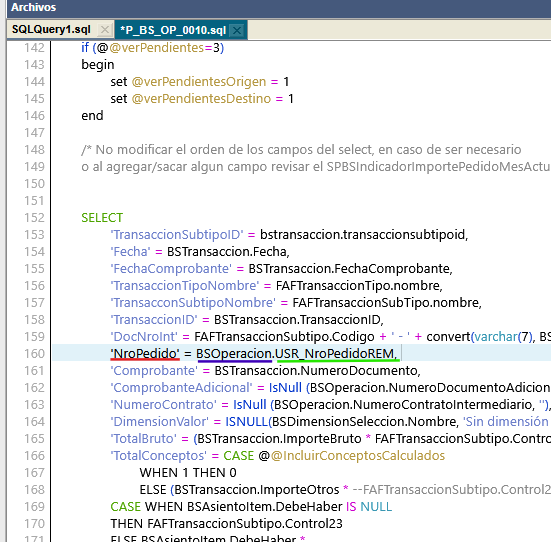551x542 pixels.
Task: Click BSTransaccion.ImporteOtros on line 168
Action: (257, 490)
